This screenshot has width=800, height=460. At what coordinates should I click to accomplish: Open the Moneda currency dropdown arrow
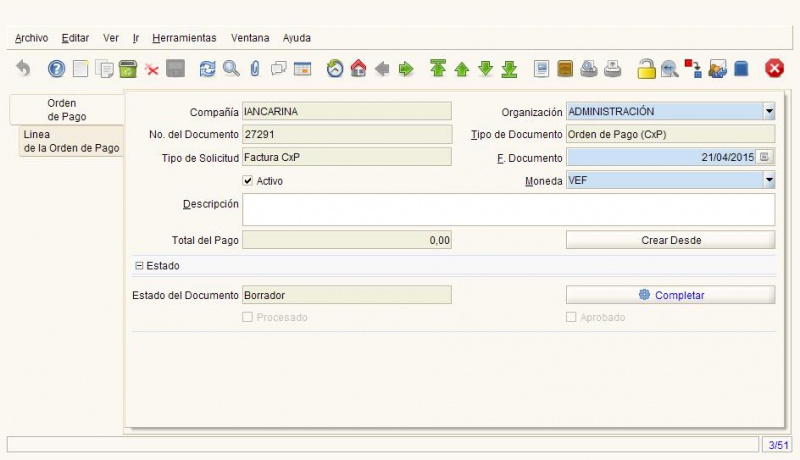pos(769,180)
